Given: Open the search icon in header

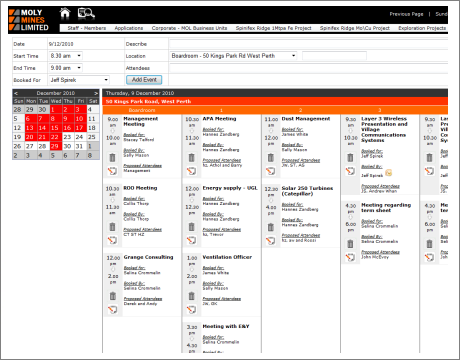Looking at the screenshot, I should click(86, 13).
